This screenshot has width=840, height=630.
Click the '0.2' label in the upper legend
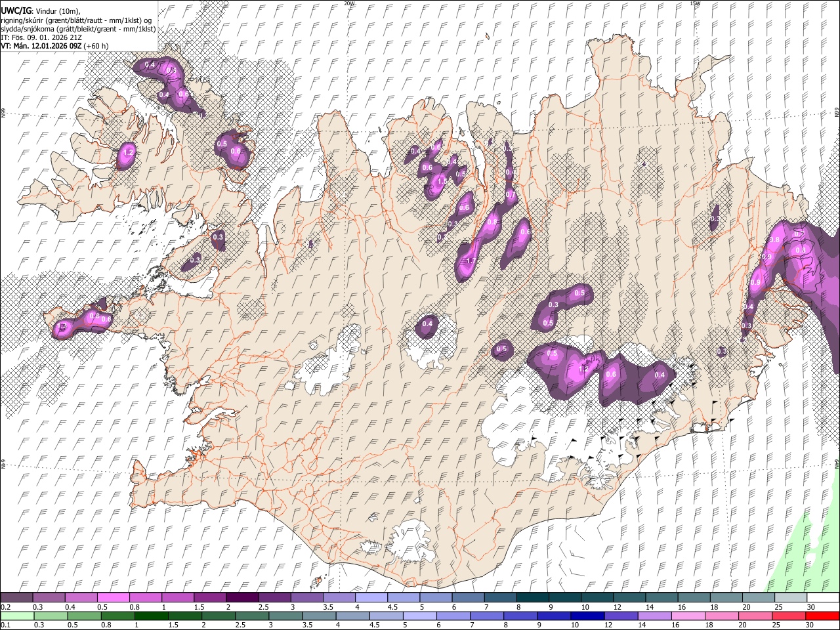point(5,607)
